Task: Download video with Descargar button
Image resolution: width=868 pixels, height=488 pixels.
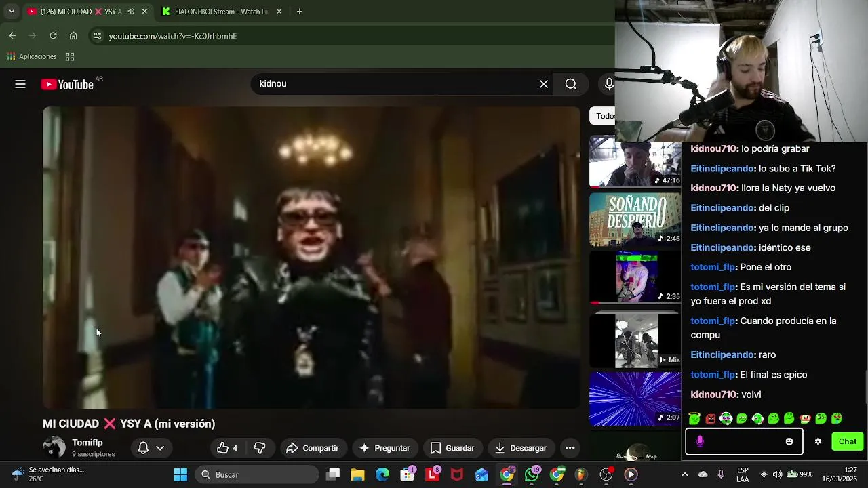Action: (x=521, y=448)
